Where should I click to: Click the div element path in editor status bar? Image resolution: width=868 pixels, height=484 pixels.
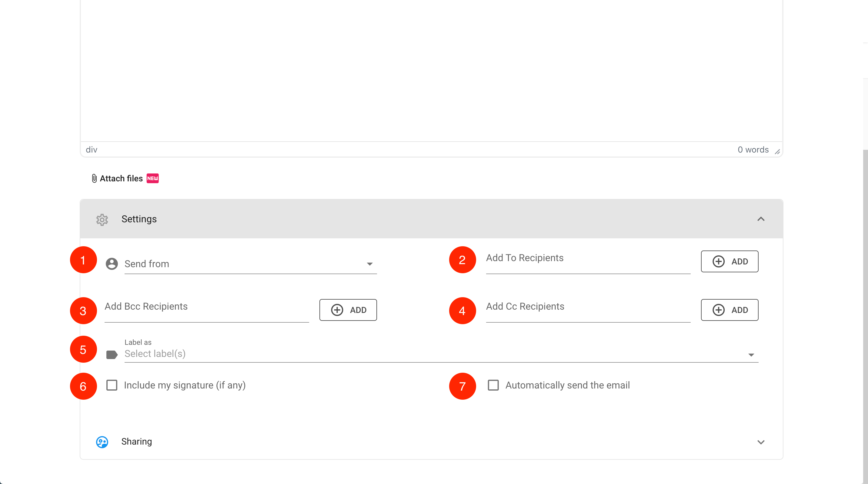[x=91, y=150]
